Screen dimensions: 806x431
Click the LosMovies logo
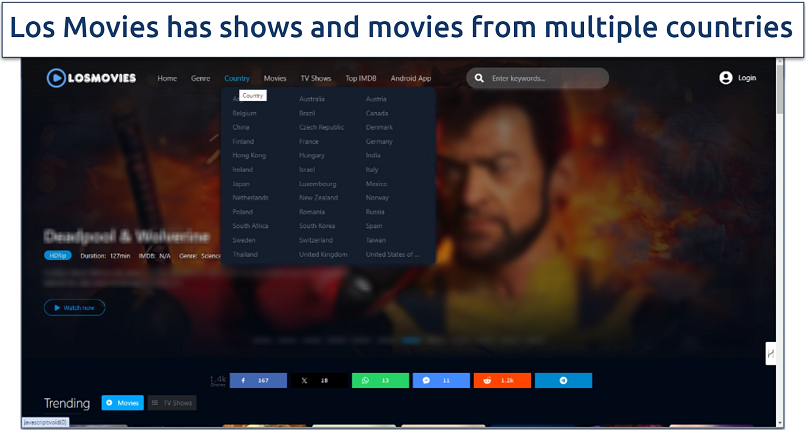click(x=91, y=78)
